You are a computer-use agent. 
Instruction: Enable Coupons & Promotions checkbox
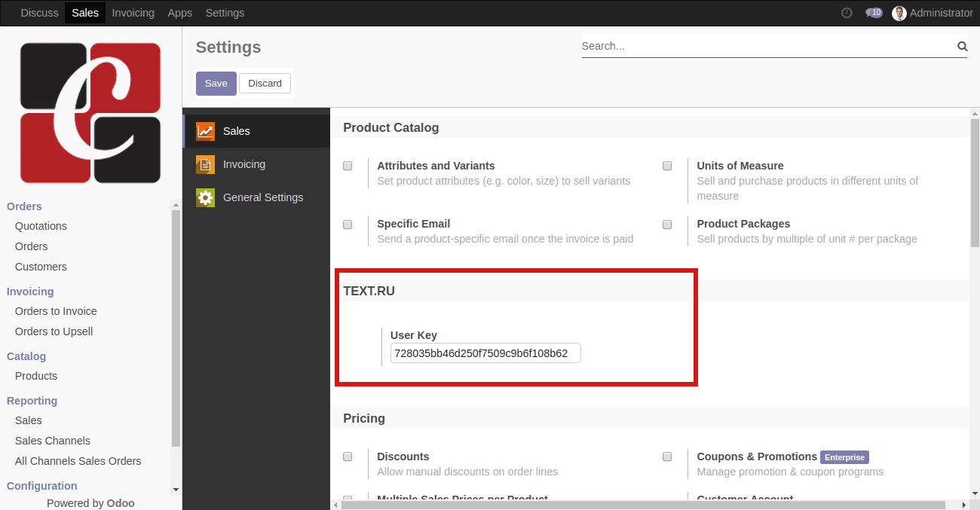click(x=667, y=457)
